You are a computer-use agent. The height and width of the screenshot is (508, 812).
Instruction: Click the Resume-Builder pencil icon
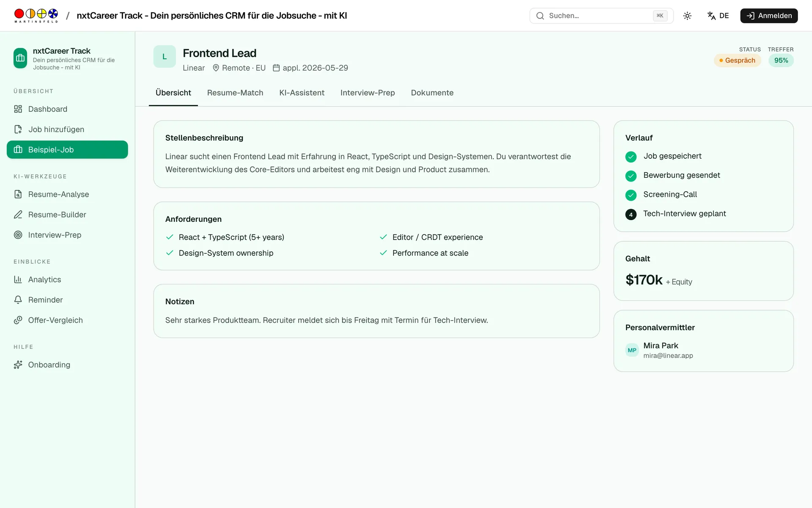tap(18, 215)
